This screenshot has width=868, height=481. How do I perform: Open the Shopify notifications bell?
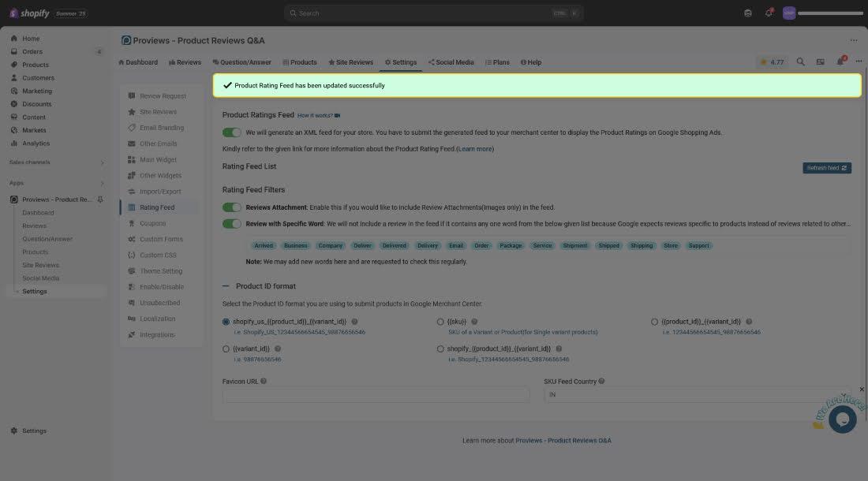(769, 13)
